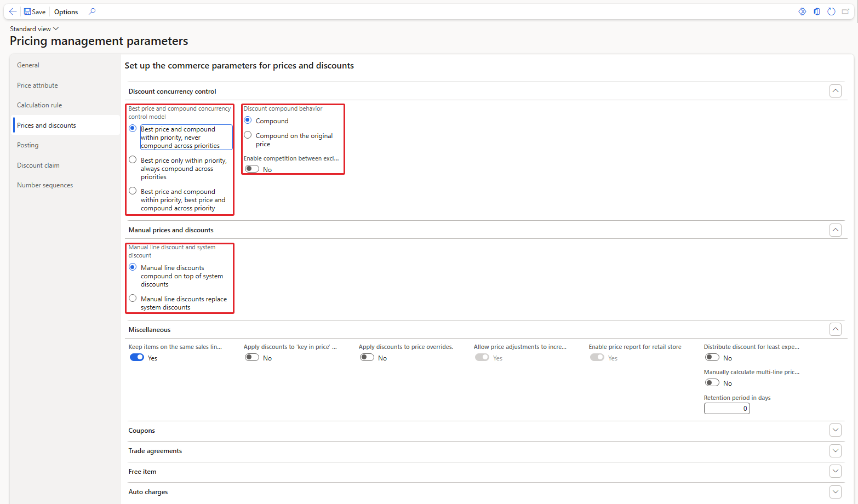858x504 pixels.
Task: Open the Standard view dropdown
Action: click(34, 28)
